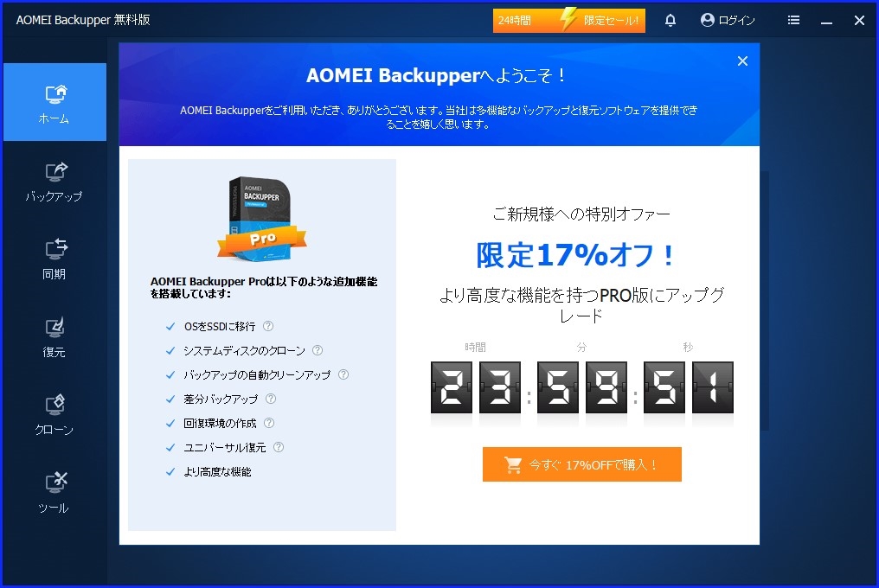Image resolution: width=879 pixels, height=588 pixels.
Task: Open the 同期 (Sync) sidebar section
Action: point(55,259)
